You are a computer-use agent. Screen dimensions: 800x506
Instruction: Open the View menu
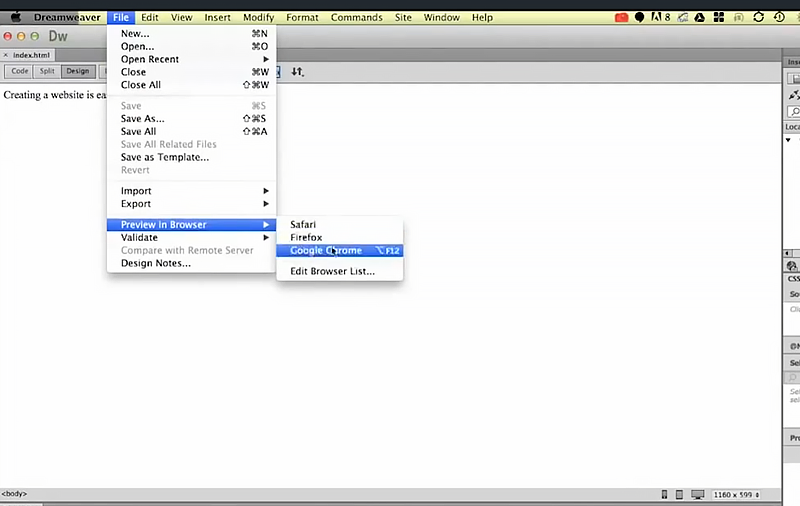pyautogui.click(x=182, y=17)
